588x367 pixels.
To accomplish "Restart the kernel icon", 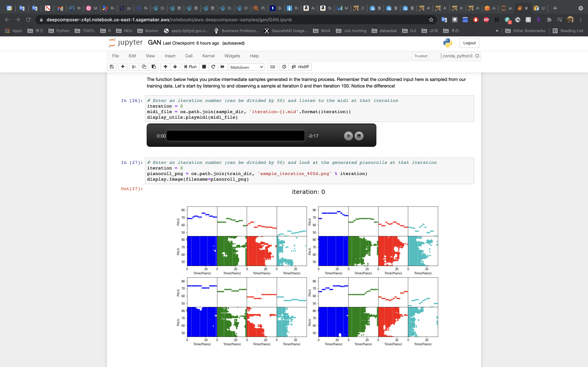I will pyautogui.click(x=213, y=67).
